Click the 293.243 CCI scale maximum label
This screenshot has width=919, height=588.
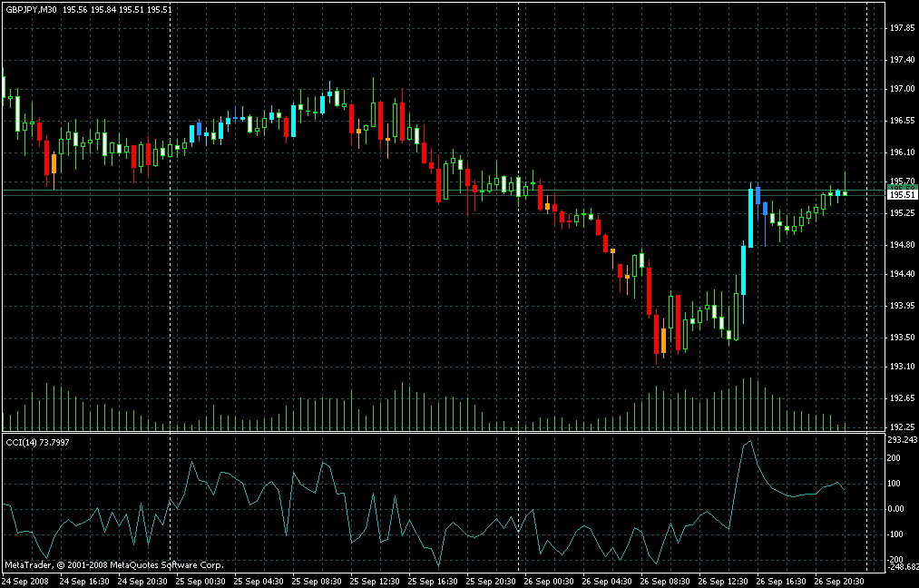point(901,440)
